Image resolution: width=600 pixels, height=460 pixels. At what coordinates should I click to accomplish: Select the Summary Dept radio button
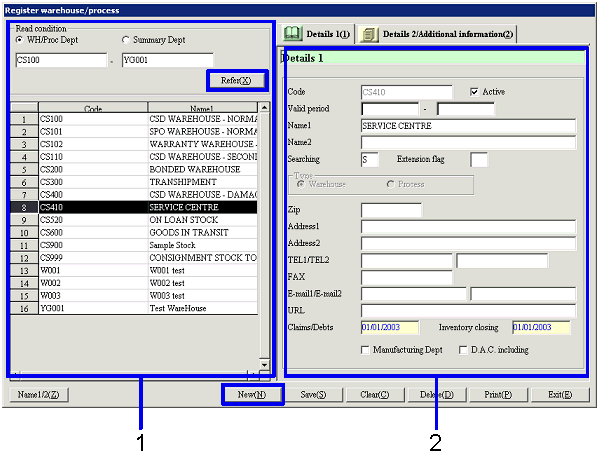(125, 39)
